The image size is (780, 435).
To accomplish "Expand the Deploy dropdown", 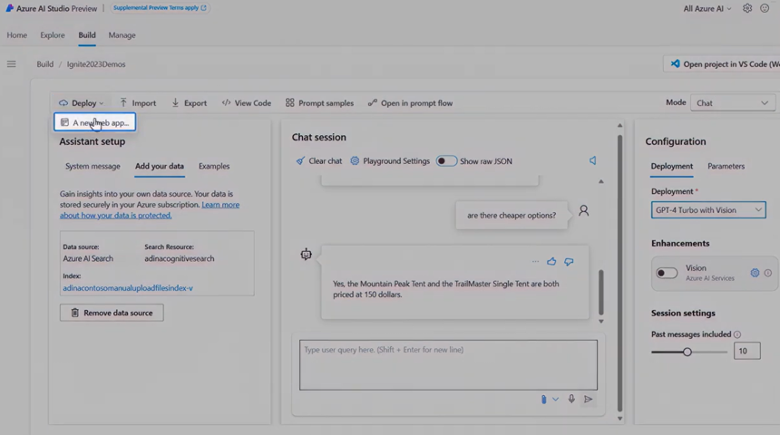I will point(81,103).
